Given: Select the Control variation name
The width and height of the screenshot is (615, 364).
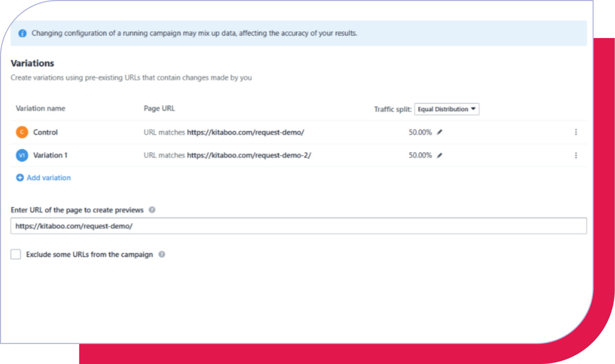Looking at the screenshot, I should pos(45,132).
